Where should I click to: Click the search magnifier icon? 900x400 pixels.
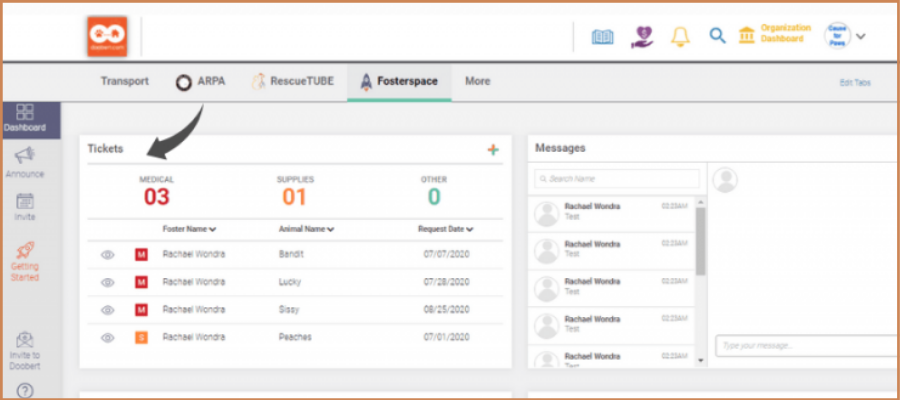[x=717, y=36]
